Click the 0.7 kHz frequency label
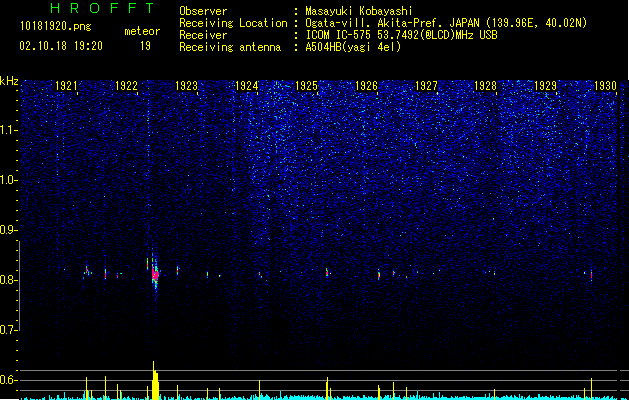 (9, 330)
